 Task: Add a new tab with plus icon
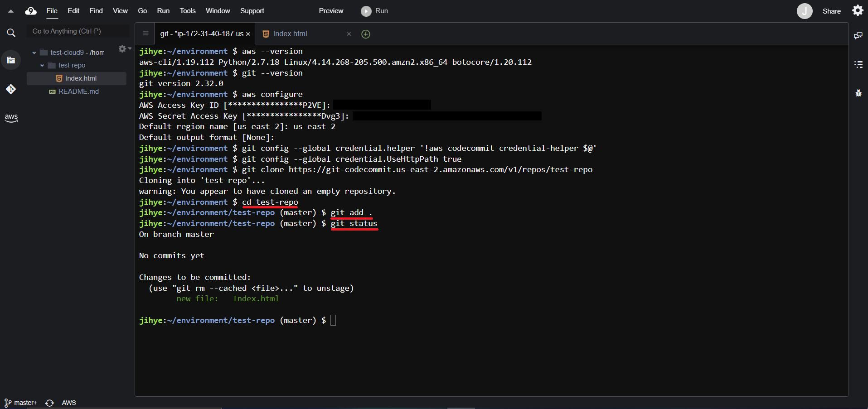(x=366, y=34)
